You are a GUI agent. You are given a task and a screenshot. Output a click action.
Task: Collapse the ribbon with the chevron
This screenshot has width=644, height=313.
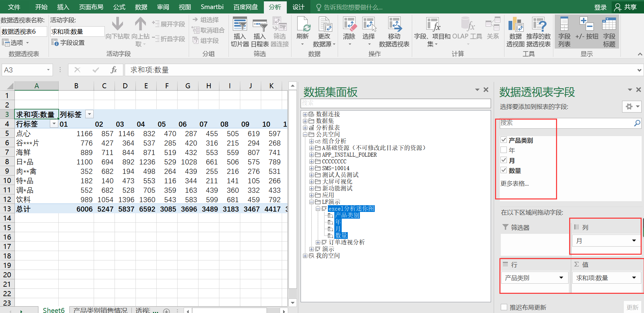tap(640, 54)
